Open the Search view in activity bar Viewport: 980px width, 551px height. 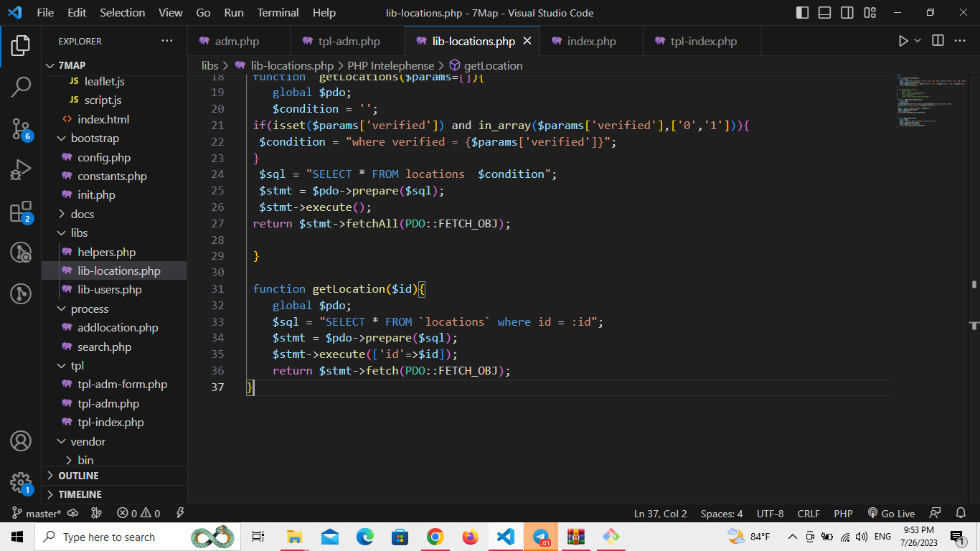coord(21,88)
